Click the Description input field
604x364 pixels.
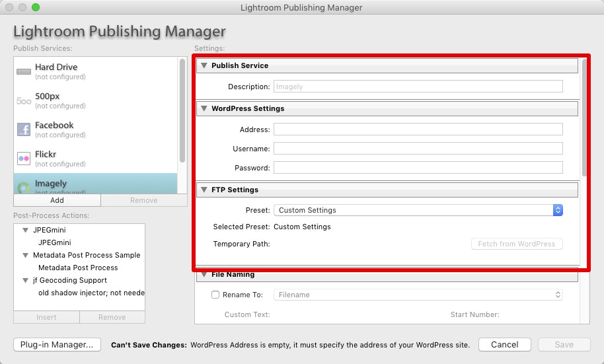point(418,87)
